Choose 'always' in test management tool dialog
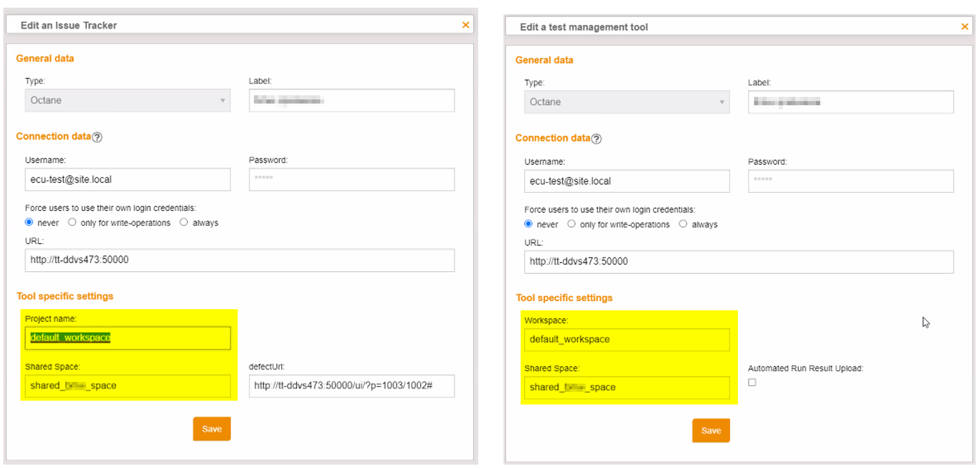The width and height of the screenshot is (980, 469). 683,224
